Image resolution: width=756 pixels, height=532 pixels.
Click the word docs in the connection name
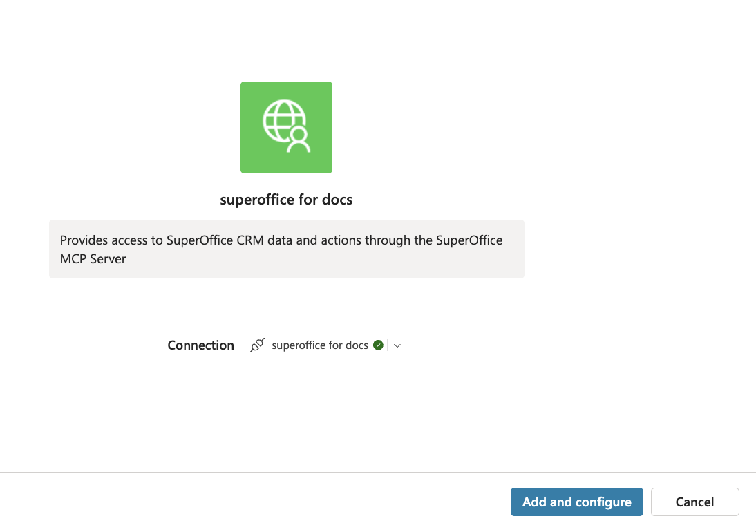[x=357, y=345]
